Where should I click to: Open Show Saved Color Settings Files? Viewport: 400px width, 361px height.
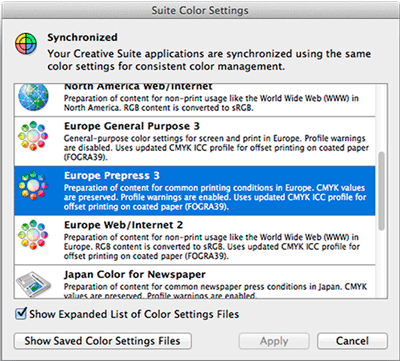point(102,341)
